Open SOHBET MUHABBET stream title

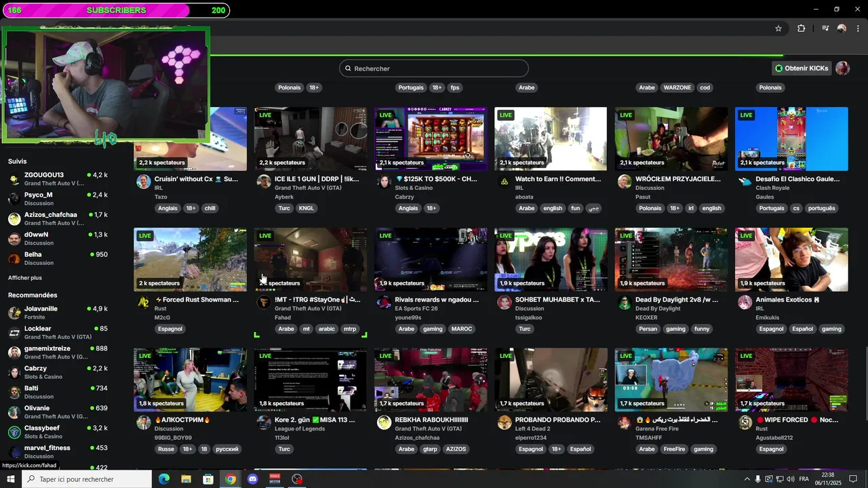pos(557,300)
